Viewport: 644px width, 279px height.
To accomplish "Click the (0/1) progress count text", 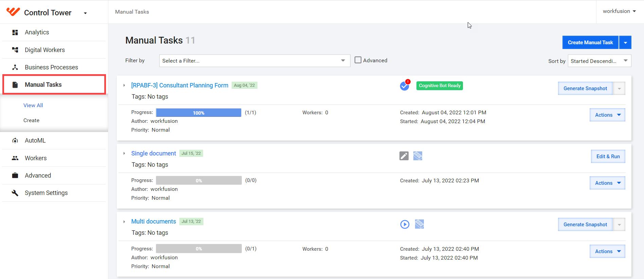I will (x=251, y=249).
